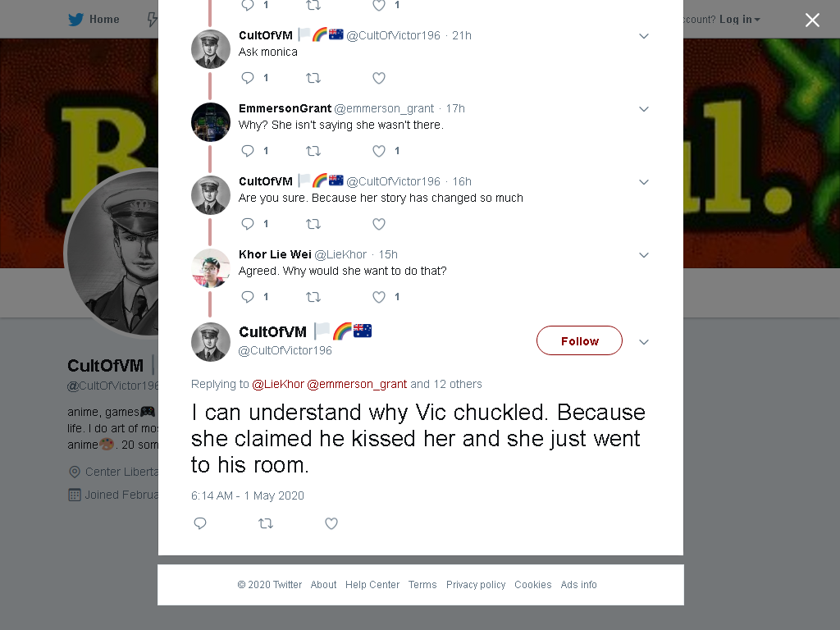840x630 pixels.
Task: Click the Twitter bird Home icon
Action: (x=76, y=20)
